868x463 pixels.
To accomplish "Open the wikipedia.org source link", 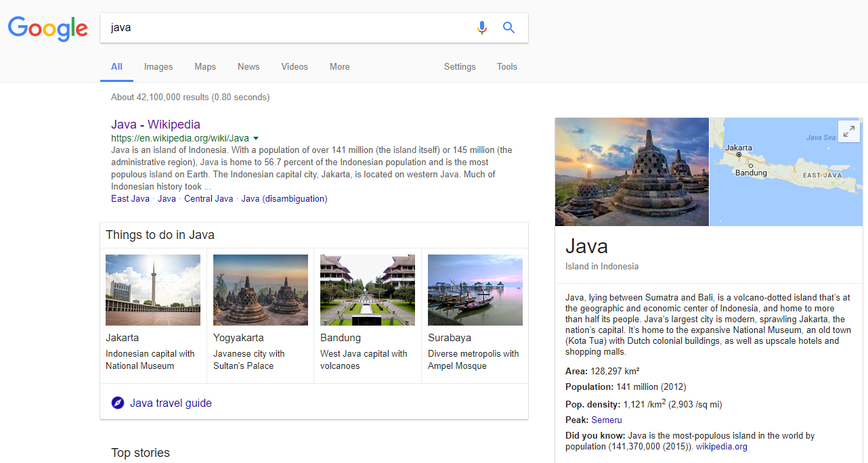I will pyautogui.click(x=722, y=447).
